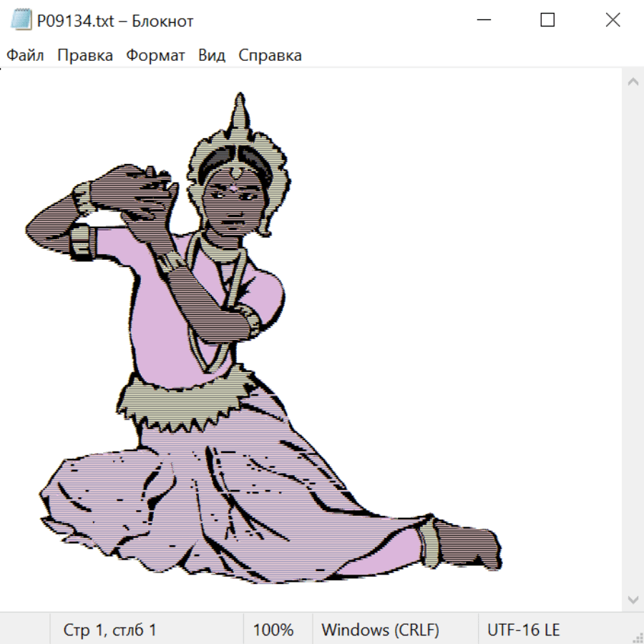Minimize the Блокнот window
This screenshot has height=644, width=644.
(x=484, y=21)
